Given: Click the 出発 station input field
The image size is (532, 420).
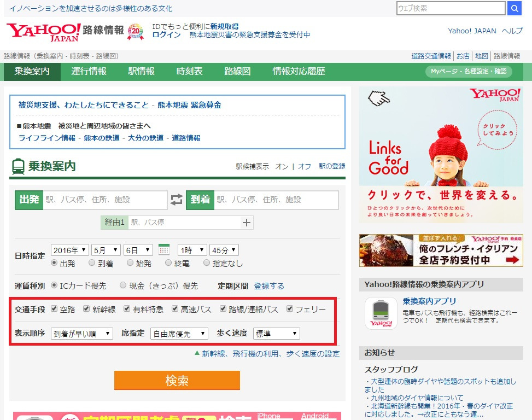Looking at the screenshot, I should pos(105,200).
